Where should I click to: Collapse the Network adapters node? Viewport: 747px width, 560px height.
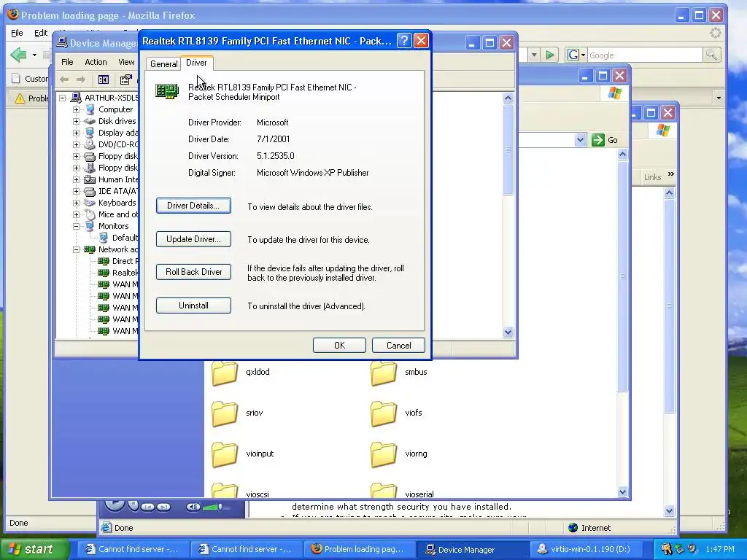click(x=76, y=249)
